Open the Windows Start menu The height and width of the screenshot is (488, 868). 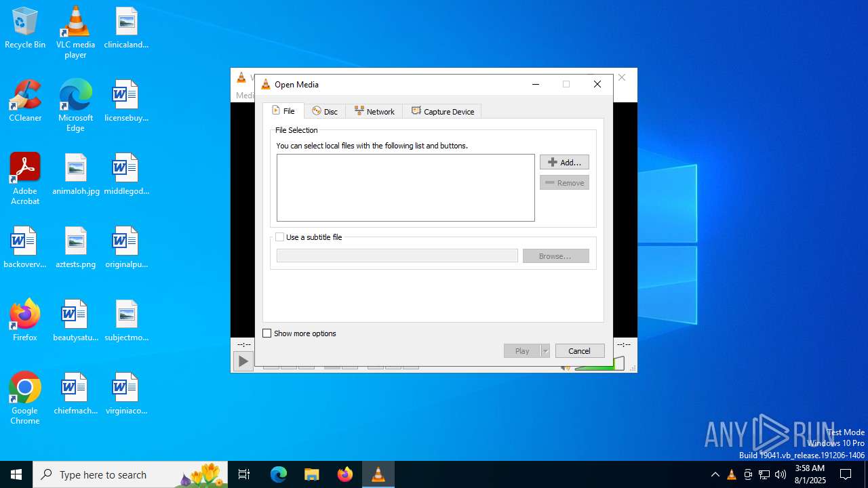click(x=16, y=474)
